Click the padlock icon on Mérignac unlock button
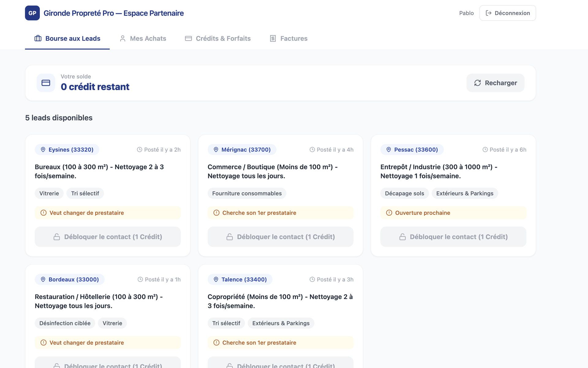Screen dimensions: 588x368 (x=229, y=237)
